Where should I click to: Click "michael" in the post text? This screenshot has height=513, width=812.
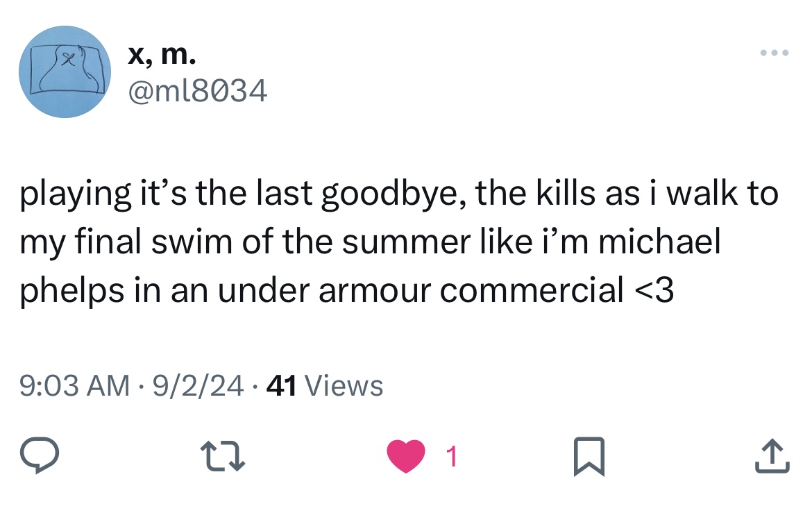[x=659, y=243]
